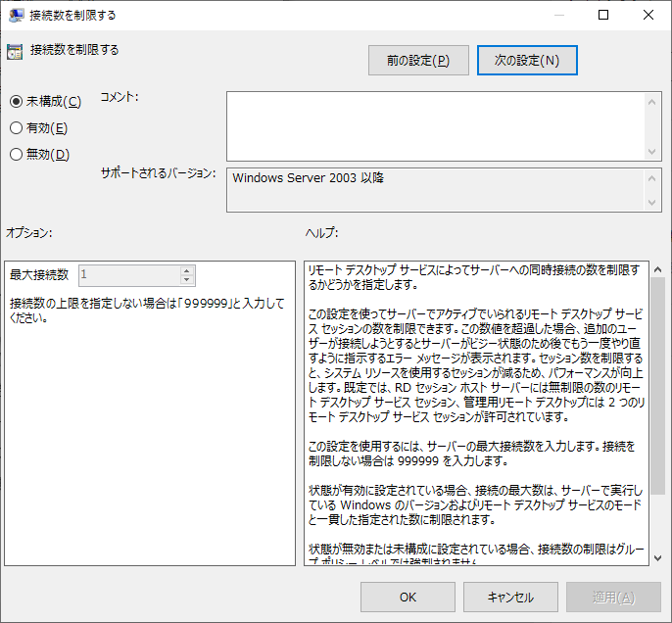Click the 適用(A) button

(x=613, y=597)
